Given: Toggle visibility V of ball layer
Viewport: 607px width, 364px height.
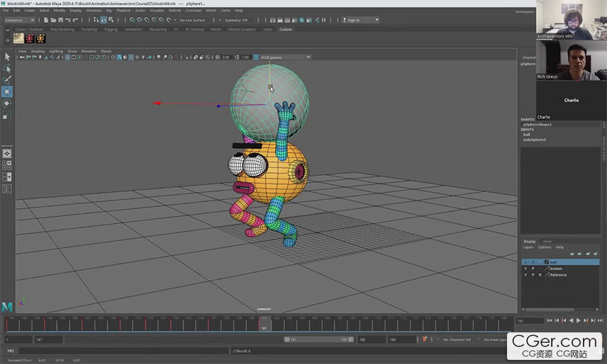Looking at the screenshot, I should pos(526,262).
